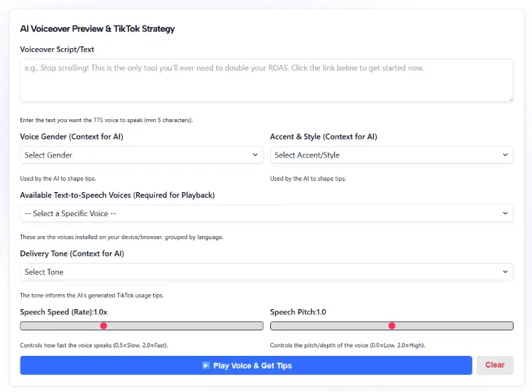
Task: Click the red Clear button
Action: tap(494, 365)
